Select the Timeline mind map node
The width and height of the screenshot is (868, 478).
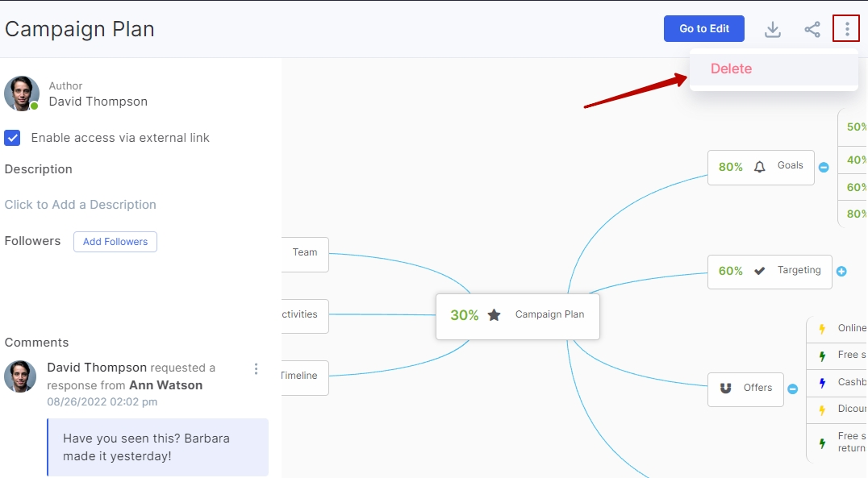pyautogui.click(x=300, y=376)
